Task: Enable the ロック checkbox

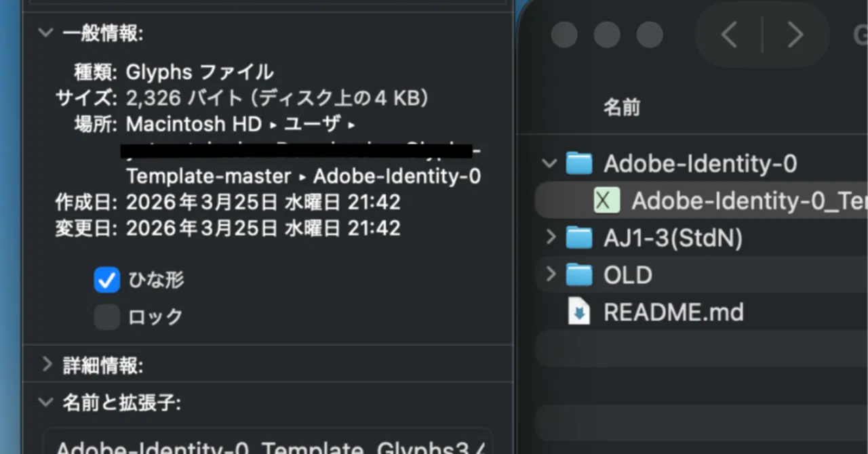Action: tap(106, 316)
